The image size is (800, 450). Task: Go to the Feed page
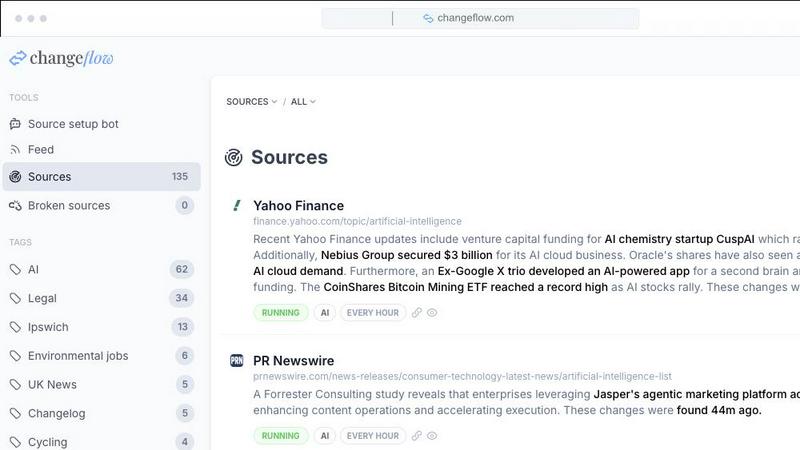(x=40, y=149)
